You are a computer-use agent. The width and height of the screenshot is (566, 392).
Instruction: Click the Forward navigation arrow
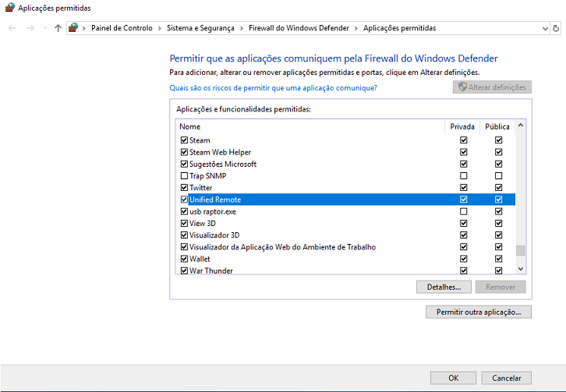30,28
